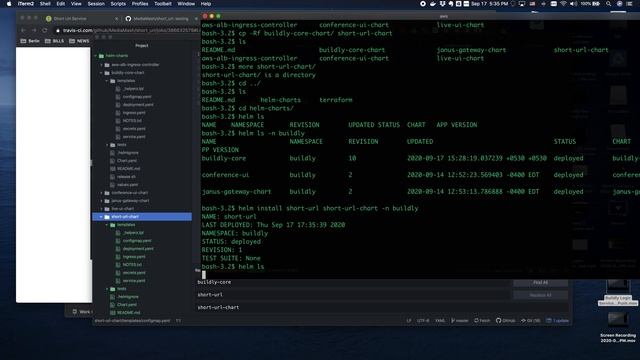Click the input source flag icon
This screenshot has height=360, width=640.
tap(532, 4)
